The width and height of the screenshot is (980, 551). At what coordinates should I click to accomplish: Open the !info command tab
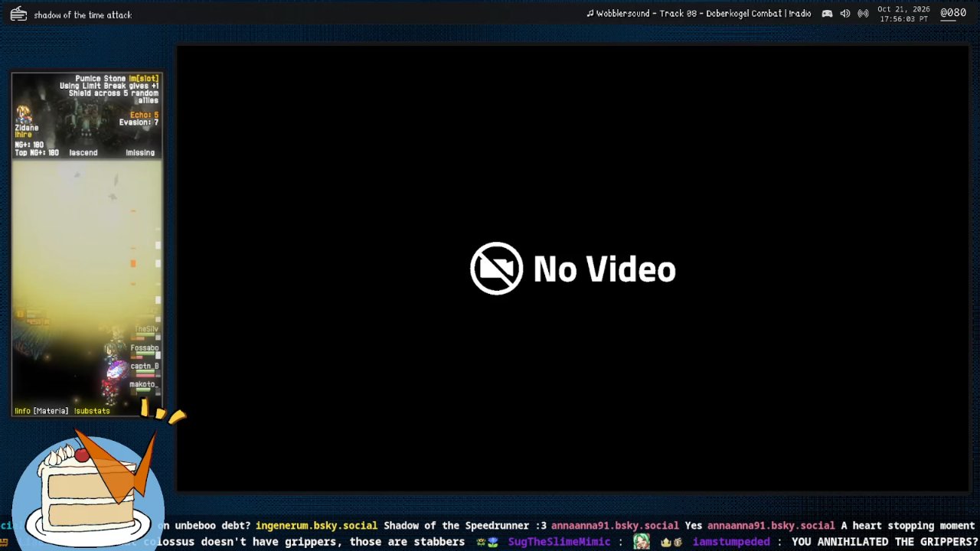point(22,411)
